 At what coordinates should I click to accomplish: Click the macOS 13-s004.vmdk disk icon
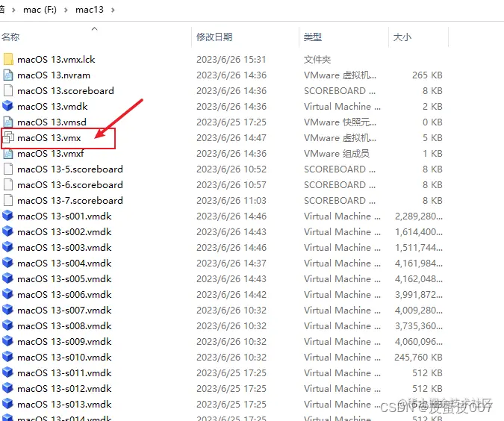point(7,263)
